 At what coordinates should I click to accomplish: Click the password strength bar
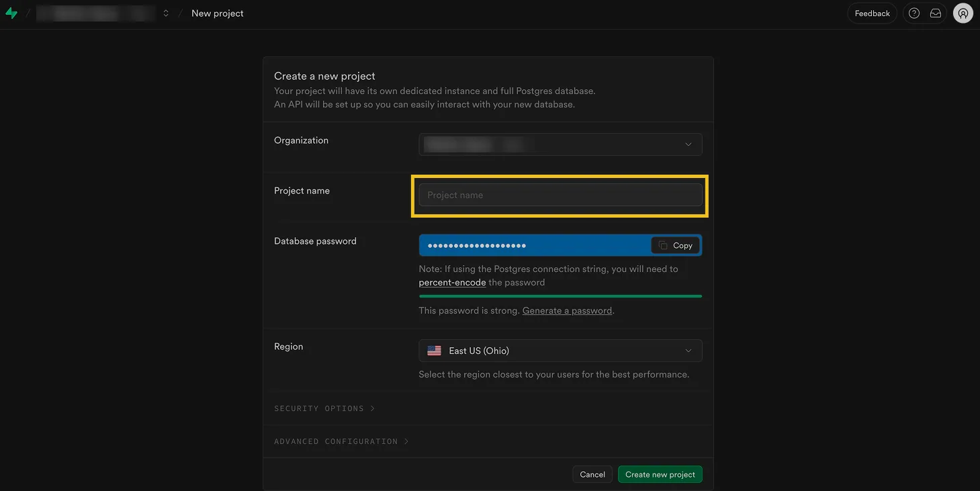click(560, 296)
